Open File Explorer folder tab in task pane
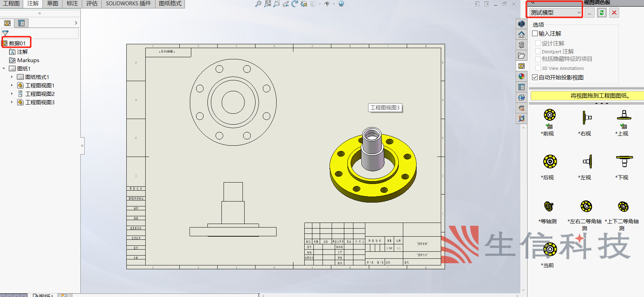Viewport: 644px width, 297px height. (522, 55)
